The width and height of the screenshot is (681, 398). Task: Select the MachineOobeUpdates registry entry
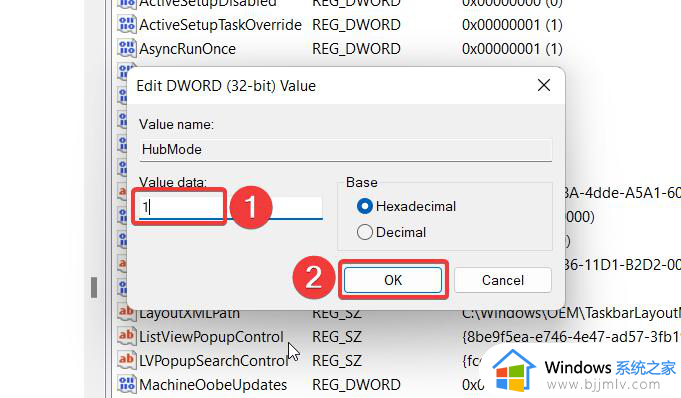(213, 385)
